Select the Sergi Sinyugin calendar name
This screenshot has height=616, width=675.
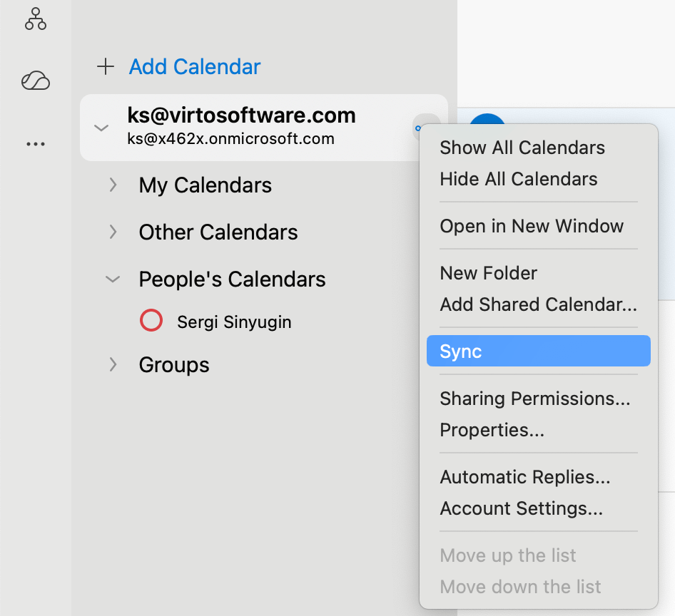pyautogui.click(x=234, y=322)
